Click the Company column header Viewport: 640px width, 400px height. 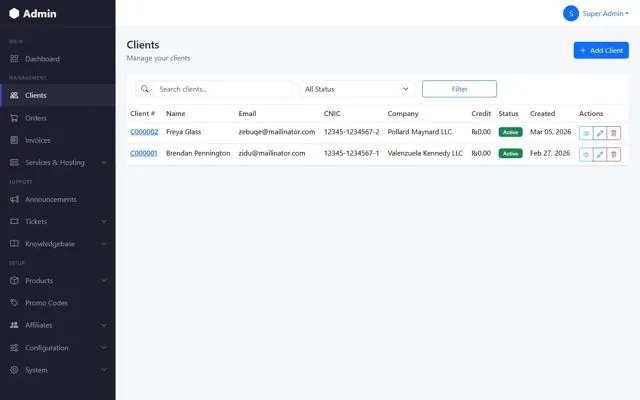point(403,113)
